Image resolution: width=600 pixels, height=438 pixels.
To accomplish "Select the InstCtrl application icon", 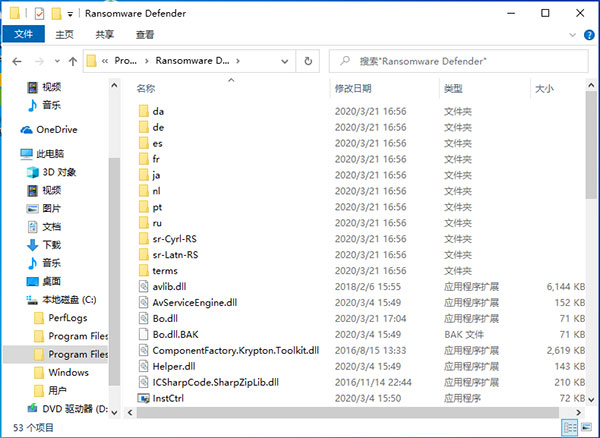I will point(143,398).
